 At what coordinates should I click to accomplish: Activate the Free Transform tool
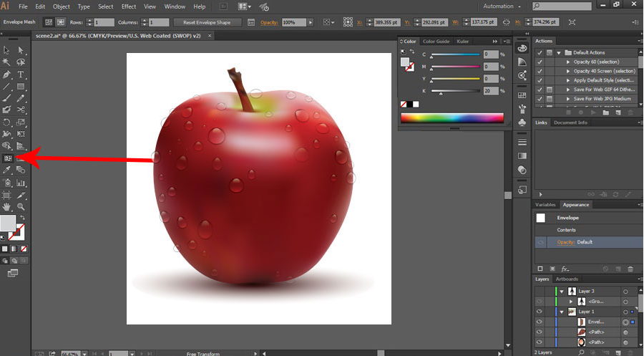[21, 134]
